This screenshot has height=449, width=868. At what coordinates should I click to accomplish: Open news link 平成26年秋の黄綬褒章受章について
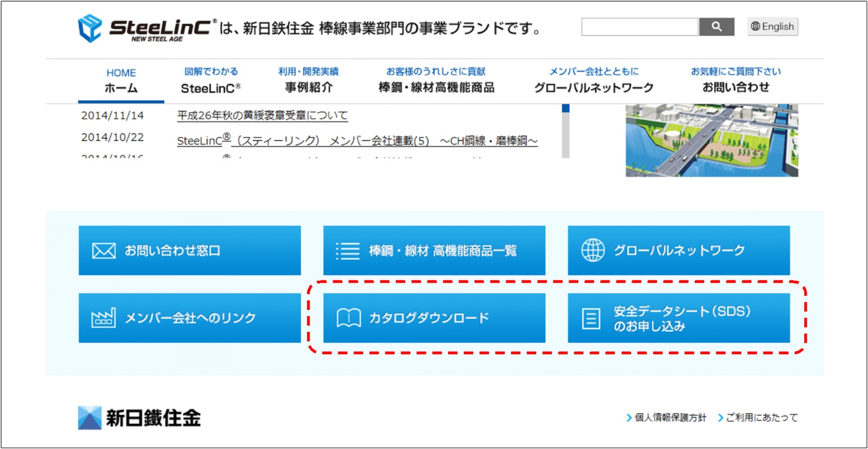(262, 116)
